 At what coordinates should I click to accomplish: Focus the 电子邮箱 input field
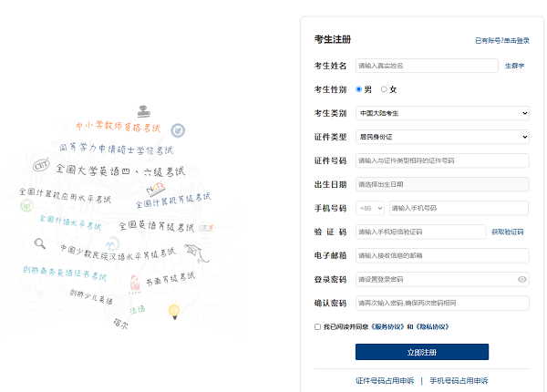442,255
